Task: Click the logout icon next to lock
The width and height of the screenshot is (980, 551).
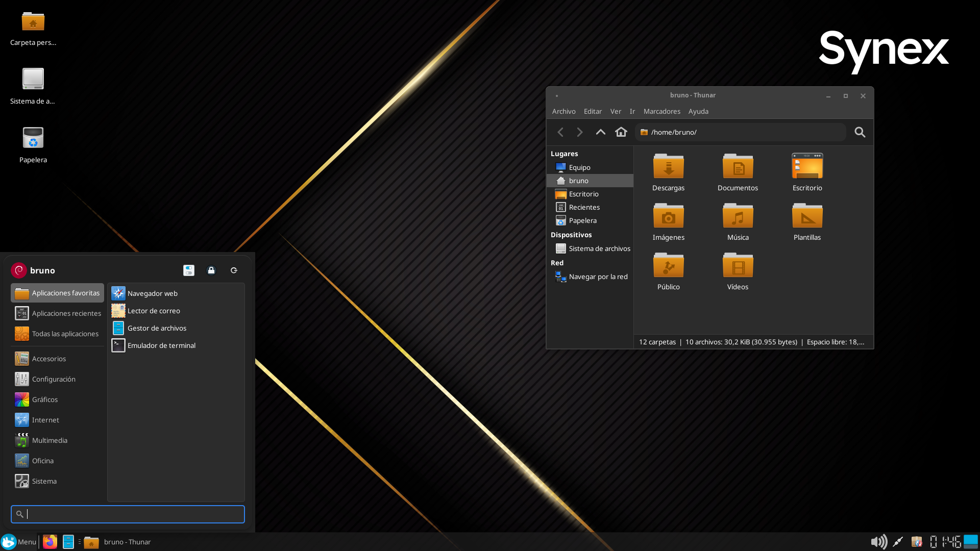Action: 234,270
